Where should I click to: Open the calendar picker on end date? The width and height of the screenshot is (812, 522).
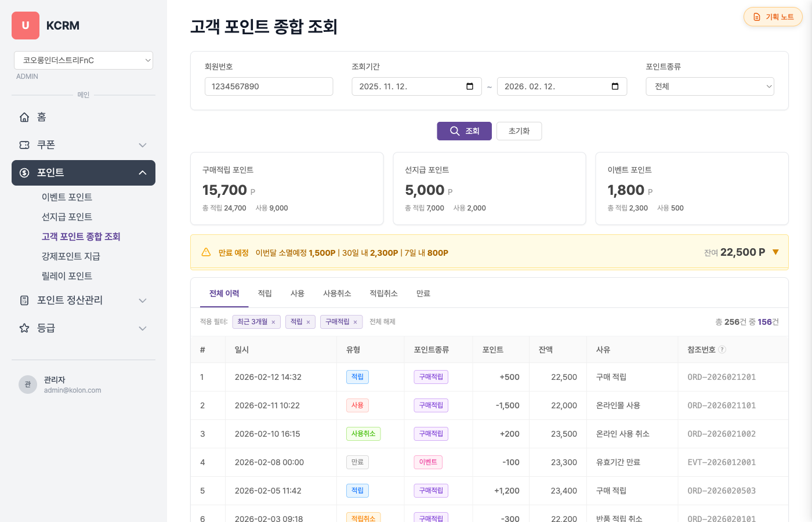[615, 86]
